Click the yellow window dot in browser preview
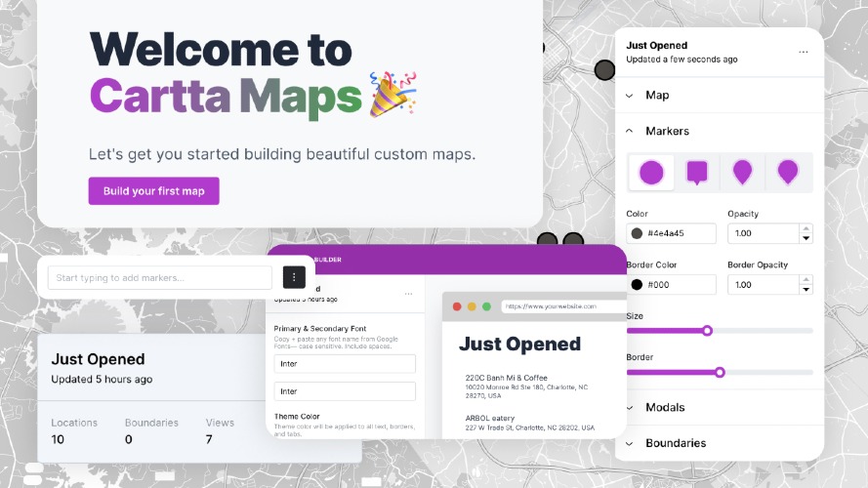 coord(472,306)
